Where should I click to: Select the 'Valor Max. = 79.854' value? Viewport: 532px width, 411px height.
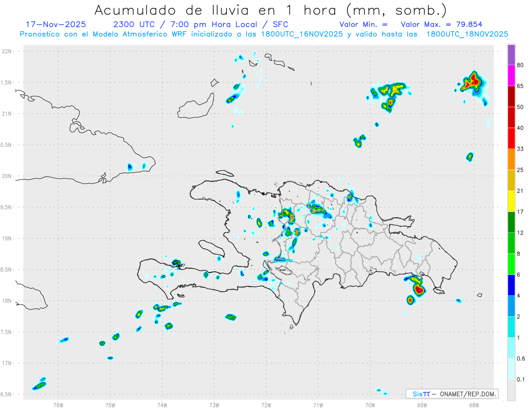pyautogui.click(x=442, y=25)
